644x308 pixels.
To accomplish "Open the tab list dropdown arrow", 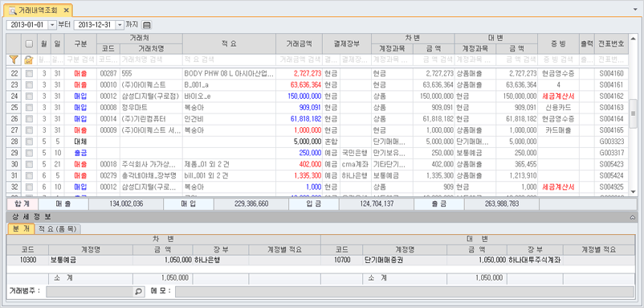I will tap(636, 9).
